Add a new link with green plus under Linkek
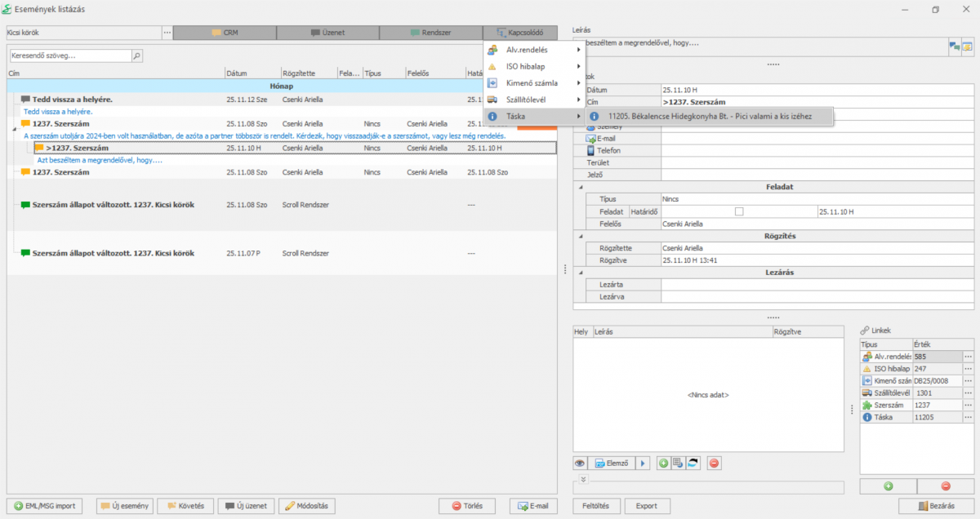Viewport: 980px width, 519px height. point(888,486)
